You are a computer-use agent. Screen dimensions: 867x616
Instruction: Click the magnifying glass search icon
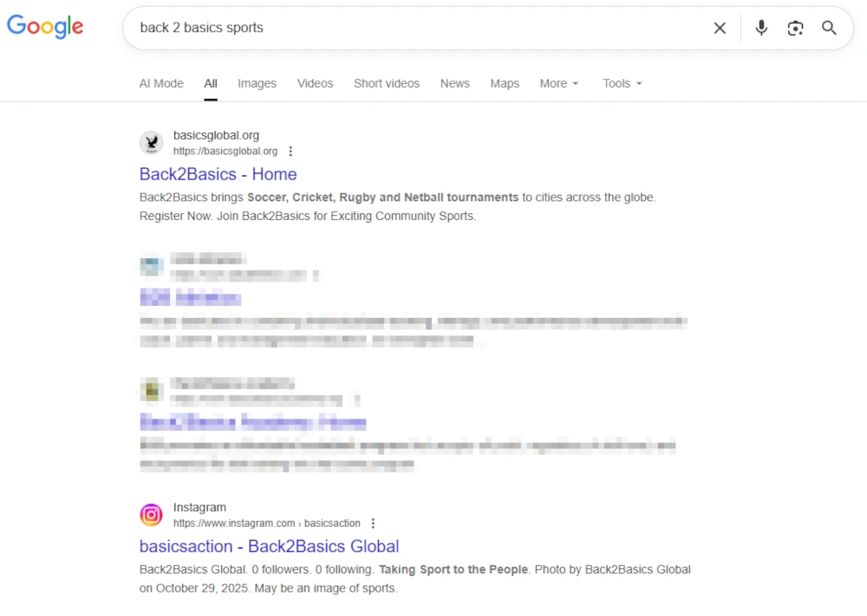click(x=830, y=28)
